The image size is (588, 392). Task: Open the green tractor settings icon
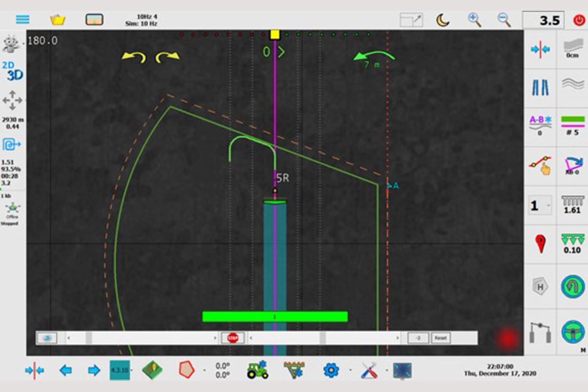click(257, 370)
